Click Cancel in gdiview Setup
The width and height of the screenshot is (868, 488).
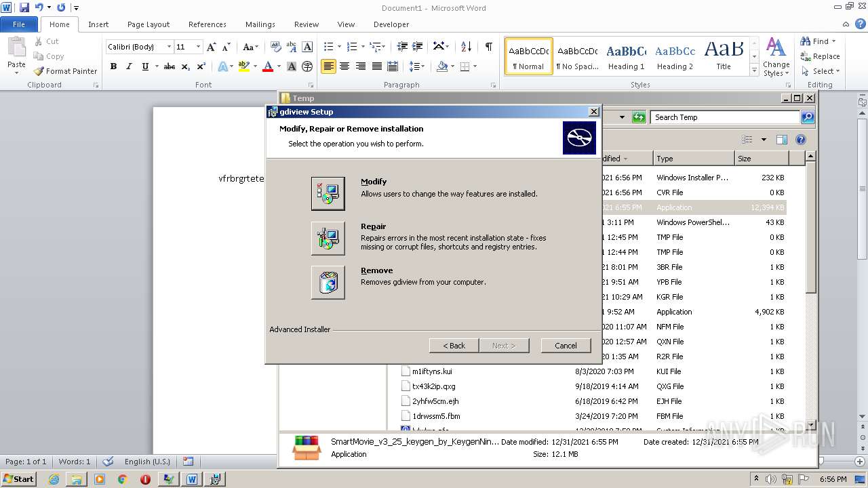[x=566, y=346]
